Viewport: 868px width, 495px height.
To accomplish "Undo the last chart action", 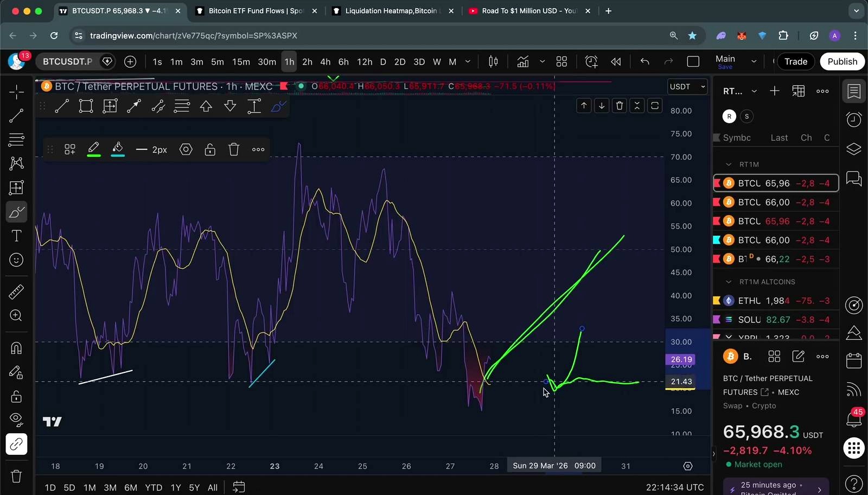I will point(644,62).
